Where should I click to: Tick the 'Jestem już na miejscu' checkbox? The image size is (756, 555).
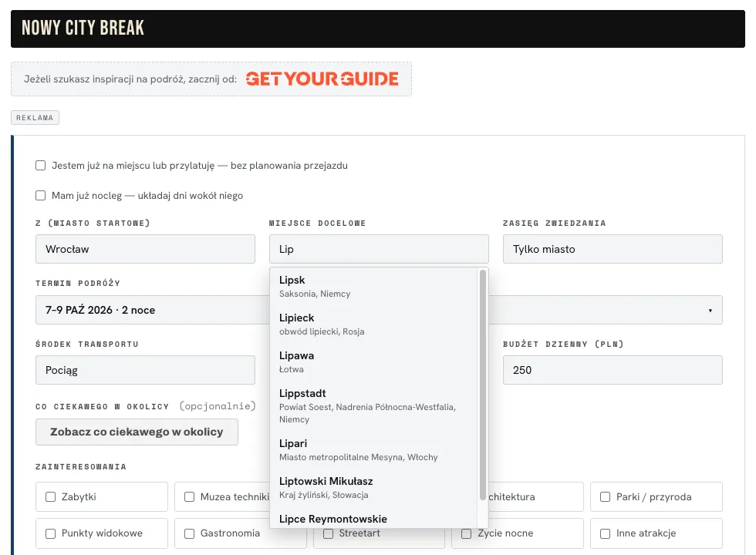pos(40,166)
